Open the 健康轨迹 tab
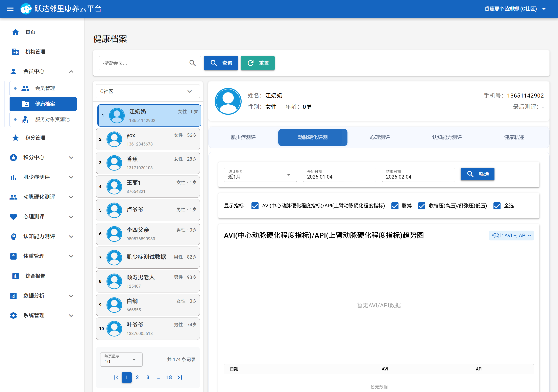The height and width of the screenshot is (392, 558). click(x=514, y=137)
